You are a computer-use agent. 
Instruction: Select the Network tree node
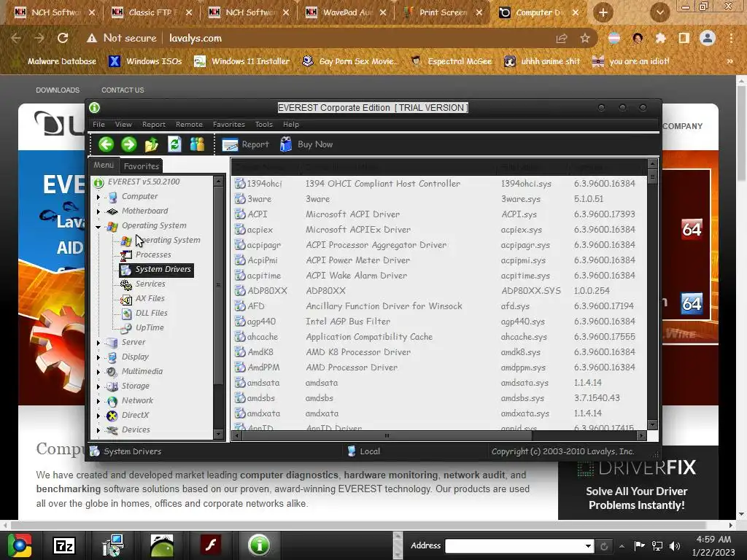pos(137,400)
